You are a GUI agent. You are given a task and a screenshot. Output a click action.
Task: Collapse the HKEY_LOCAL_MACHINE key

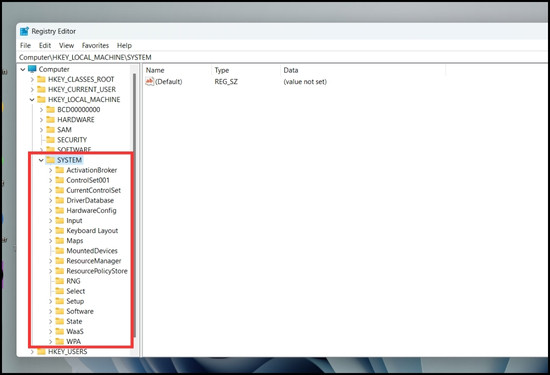click(x=32, y=100)
